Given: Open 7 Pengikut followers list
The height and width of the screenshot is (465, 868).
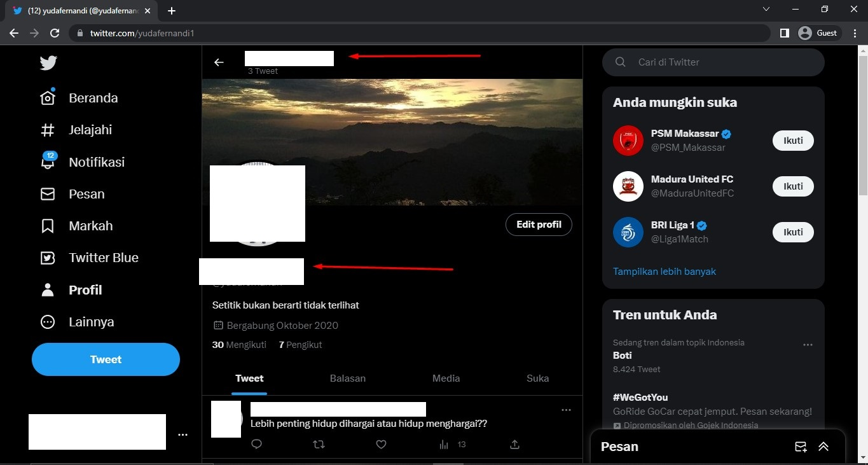Looking at the screenshot, I should [x=301, y=345].
